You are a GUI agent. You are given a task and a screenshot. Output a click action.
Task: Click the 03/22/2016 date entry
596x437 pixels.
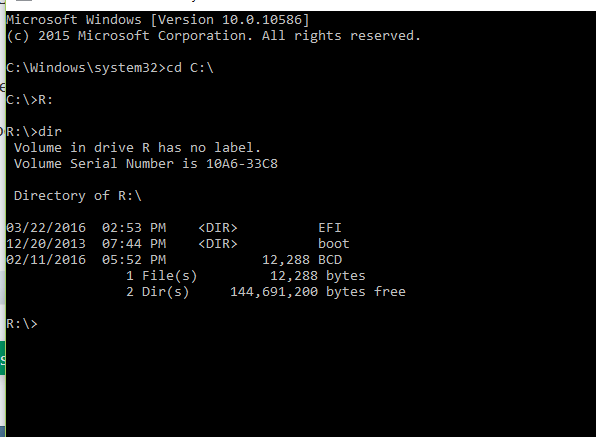(x=46, y=228)
